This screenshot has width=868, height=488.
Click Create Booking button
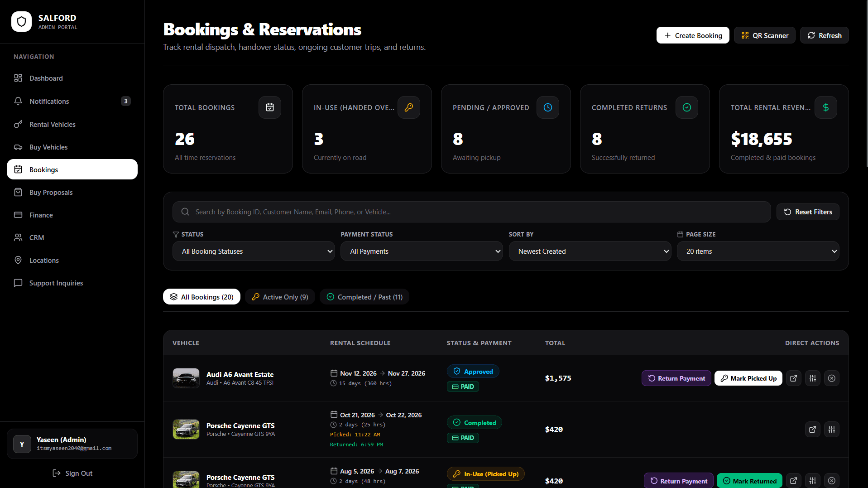click(693, 35)
